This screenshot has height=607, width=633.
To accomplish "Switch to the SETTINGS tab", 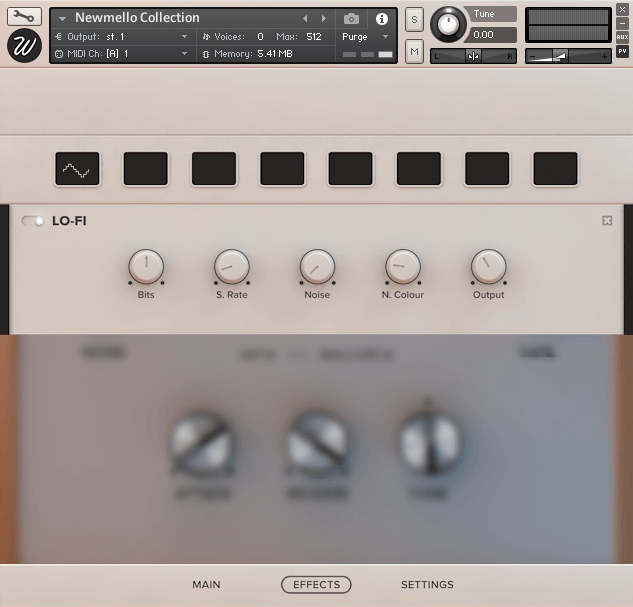I will [x=427, y=584].
